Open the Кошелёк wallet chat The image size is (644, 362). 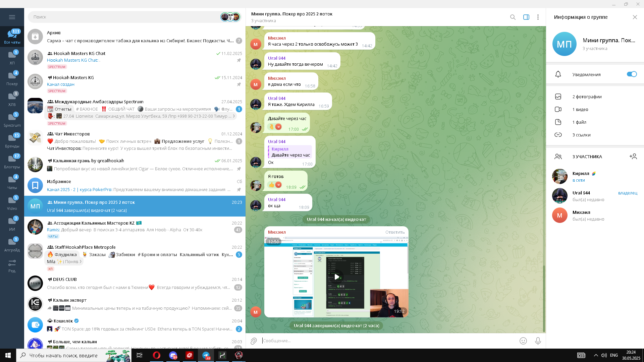(135, 325)
